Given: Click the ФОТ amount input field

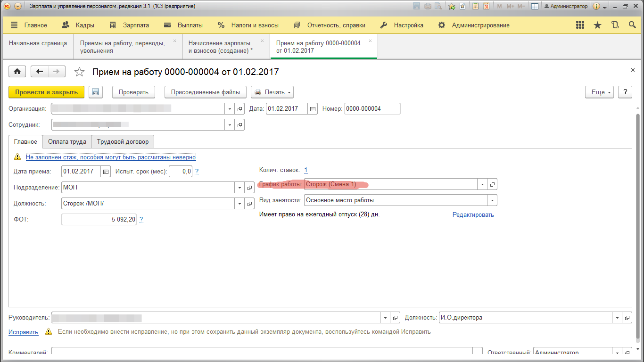Looking at the screenshot, I should click(x=99, y=219).
